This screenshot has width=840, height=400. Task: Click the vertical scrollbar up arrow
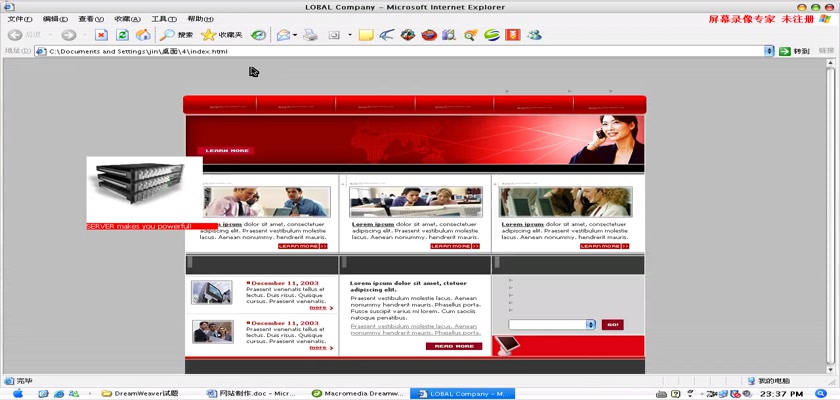point(830,63)
